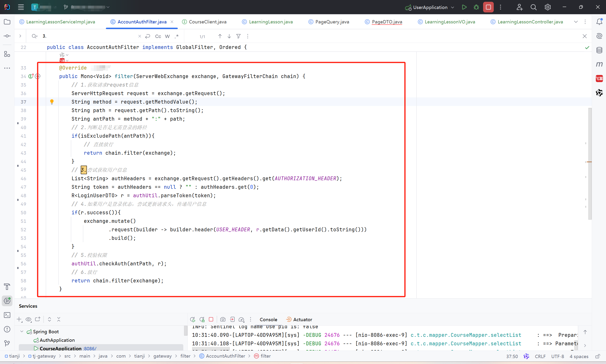The width and height of the screenshot is (606, 364).
Task: Toggle read-only lock in status bar
Action: [598, 356]
